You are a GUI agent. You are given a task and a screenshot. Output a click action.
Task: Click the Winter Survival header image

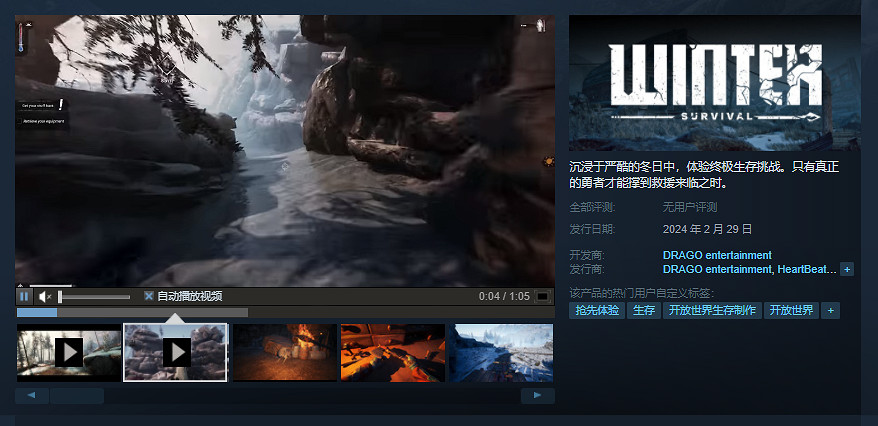714,83
